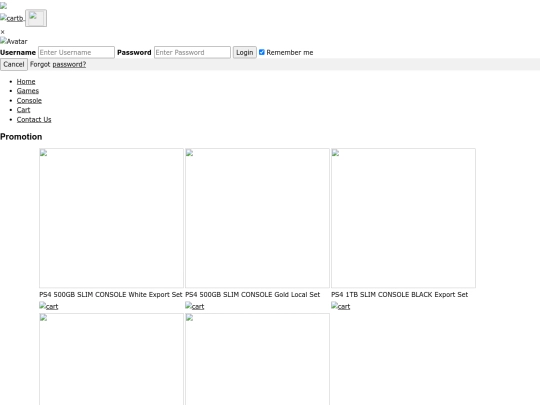Viewport: 540px width, 405px height.
Task: Open the Contact Us menu link
Action: [x=34, y=120]
